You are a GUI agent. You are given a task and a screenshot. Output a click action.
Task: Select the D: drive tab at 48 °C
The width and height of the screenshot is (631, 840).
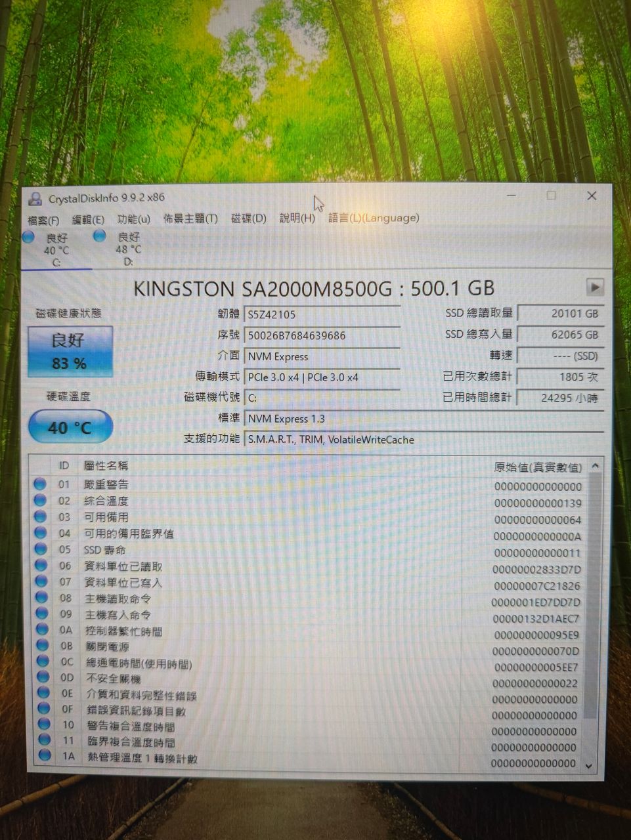tap(127, 249)
